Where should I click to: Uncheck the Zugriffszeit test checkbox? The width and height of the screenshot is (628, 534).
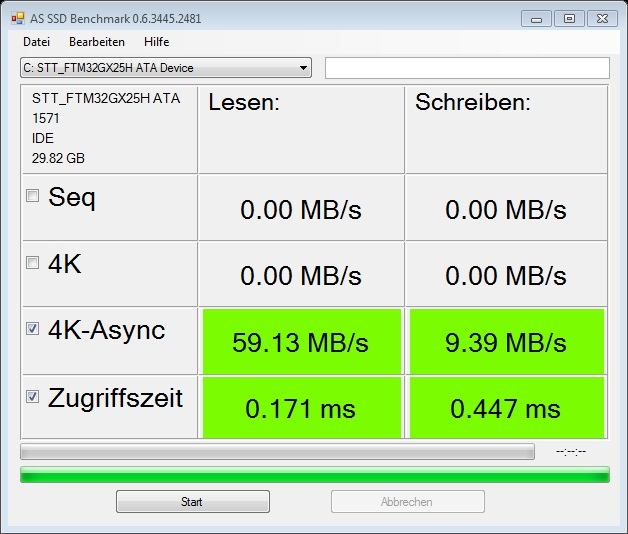32,397
